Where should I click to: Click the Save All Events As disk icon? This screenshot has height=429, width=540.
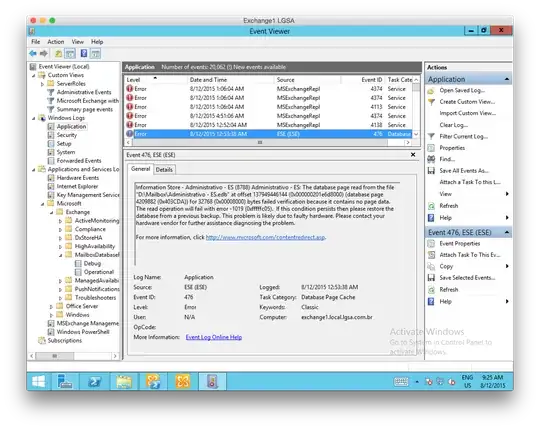point(431,171)
